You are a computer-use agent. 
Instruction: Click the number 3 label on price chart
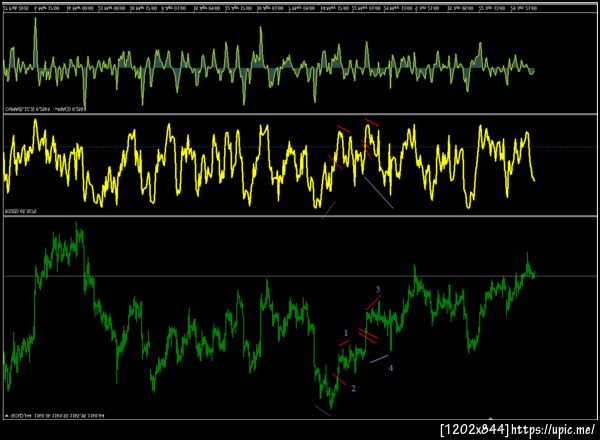[378, 289]
